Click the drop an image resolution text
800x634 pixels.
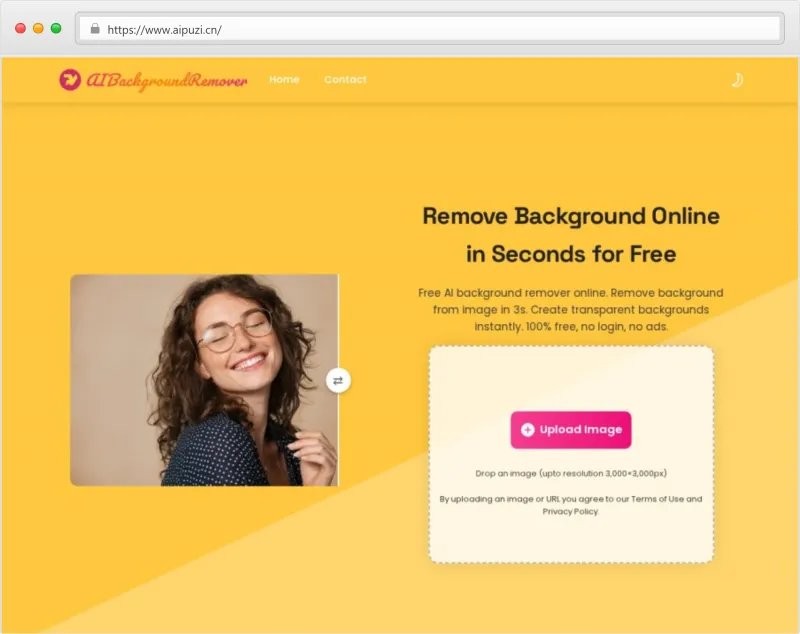[571, 473]
